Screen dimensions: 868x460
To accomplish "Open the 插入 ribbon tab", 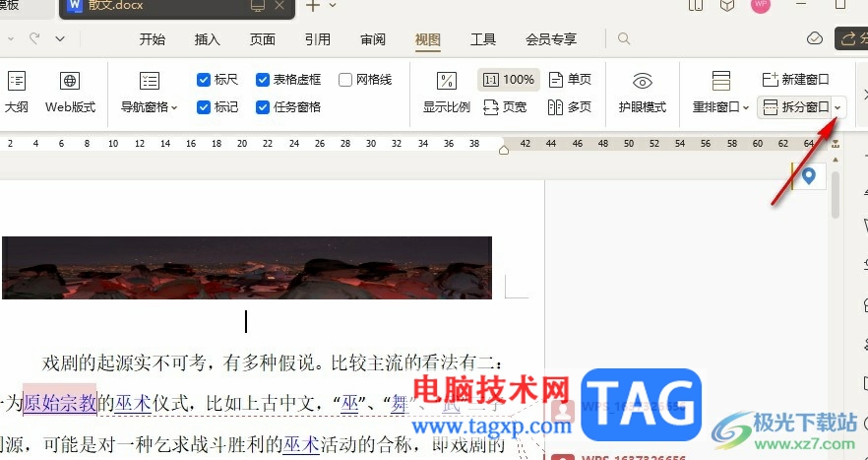I will click(207, 39).
